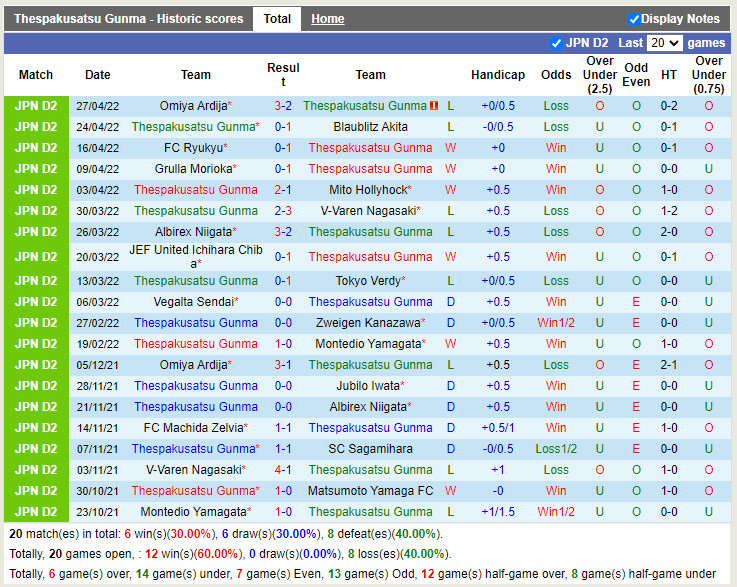Click the Mito Hollyhock team link

(367, 190)
